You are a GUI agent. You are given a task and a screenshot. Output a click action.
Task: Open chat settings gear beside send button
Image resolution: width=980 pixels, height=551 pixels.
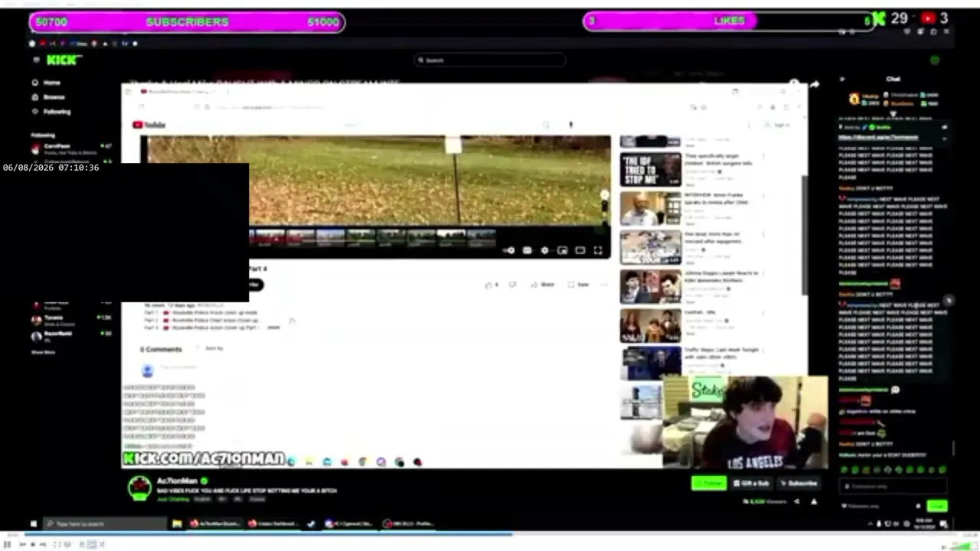tap(918, 506)
